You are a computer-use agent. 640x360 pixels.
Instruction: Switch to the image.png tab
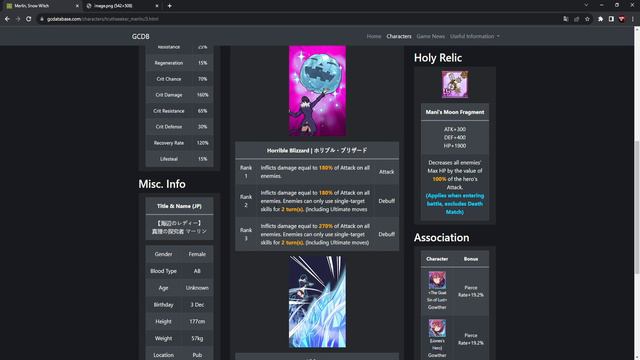pos(123,6)
